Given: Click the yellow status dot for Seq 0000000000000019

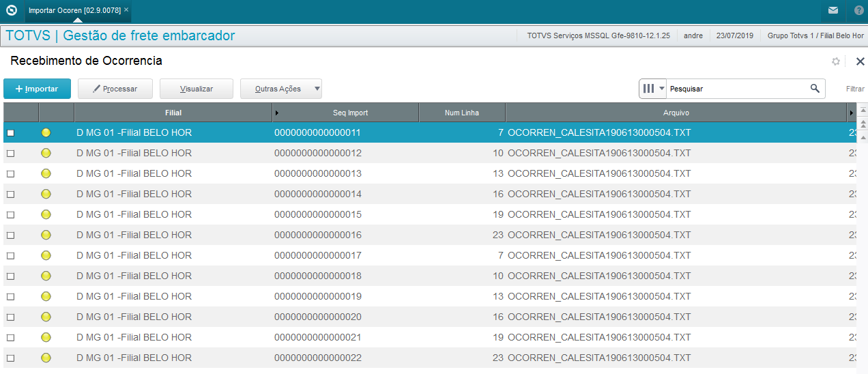Looking at the screenshot, I should click(x=46, y=296).
